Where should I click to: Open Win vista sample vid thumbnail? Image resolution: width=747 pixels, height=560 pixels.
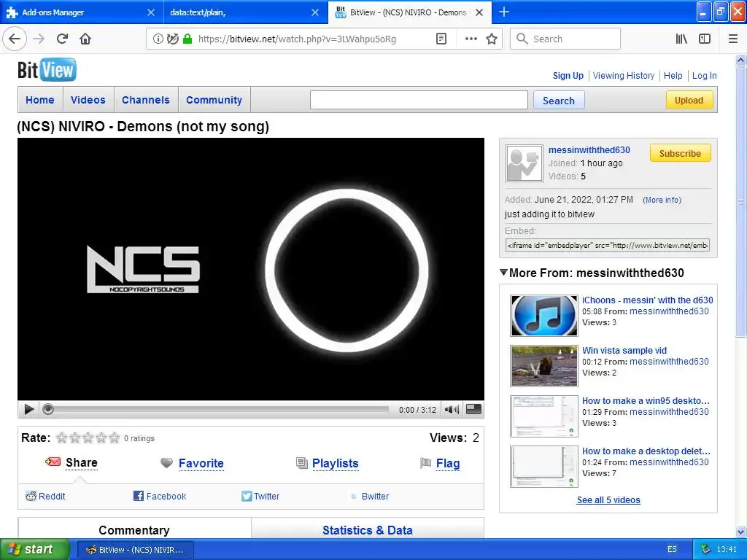pos(544,366)
